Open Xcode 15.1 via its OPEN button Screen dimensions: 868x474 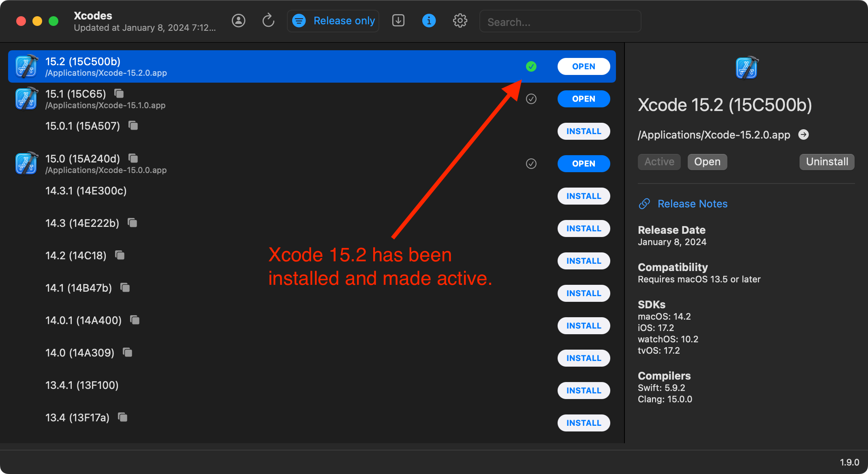click(x=584, y=98)
